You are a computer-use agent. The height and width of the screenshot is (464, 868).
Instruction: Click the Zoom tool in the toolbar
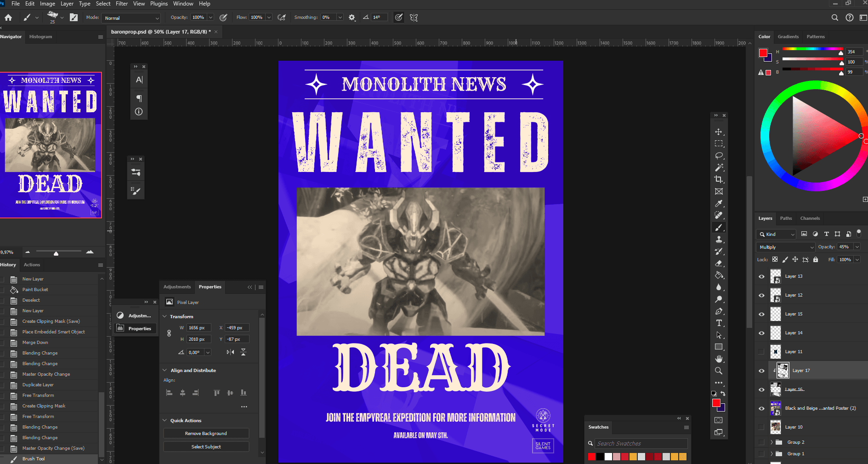click(x=719, y=371)
